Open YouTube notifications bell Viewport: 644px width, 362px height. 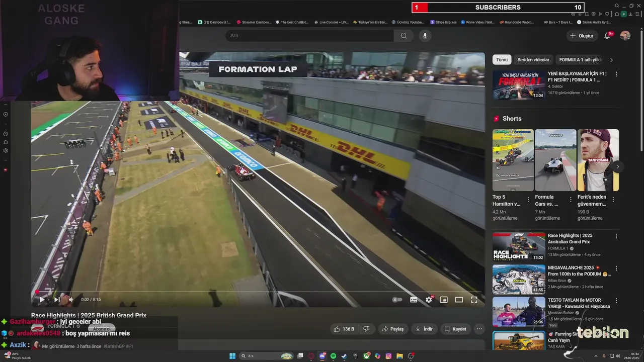tap(608, 36)
